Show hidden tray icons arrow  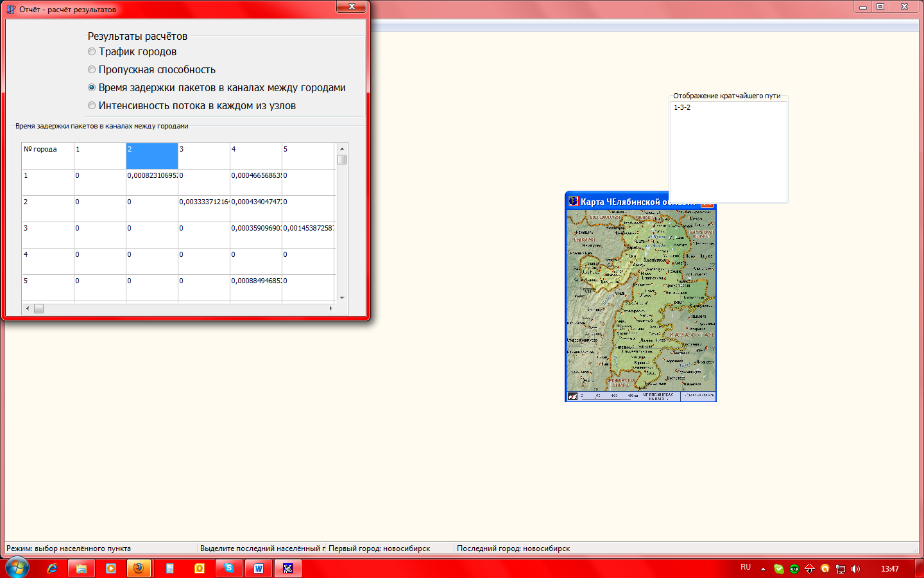763,569
